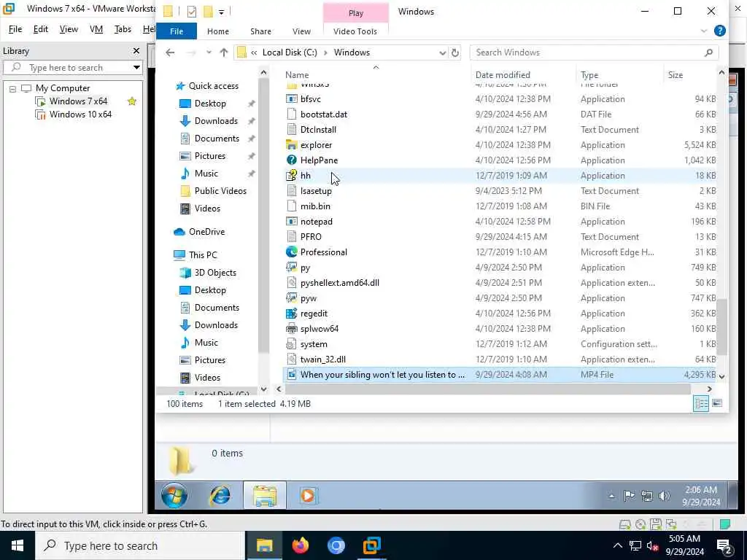Open the VMware Tabs menu
The height and width of the screenshot is (560, 747).
pos(123,29)
